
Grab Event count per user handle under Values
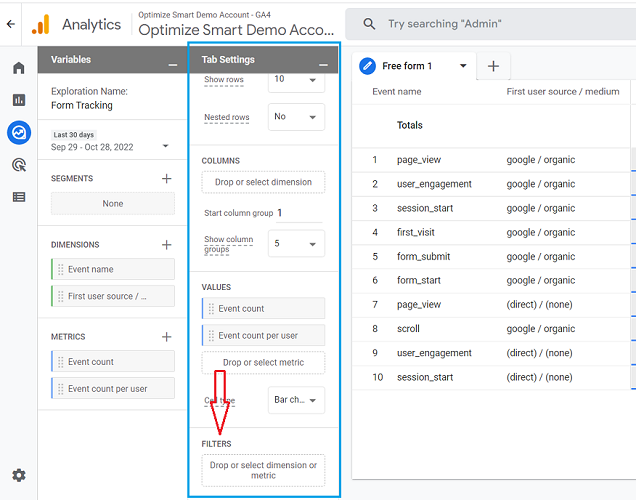211,336
